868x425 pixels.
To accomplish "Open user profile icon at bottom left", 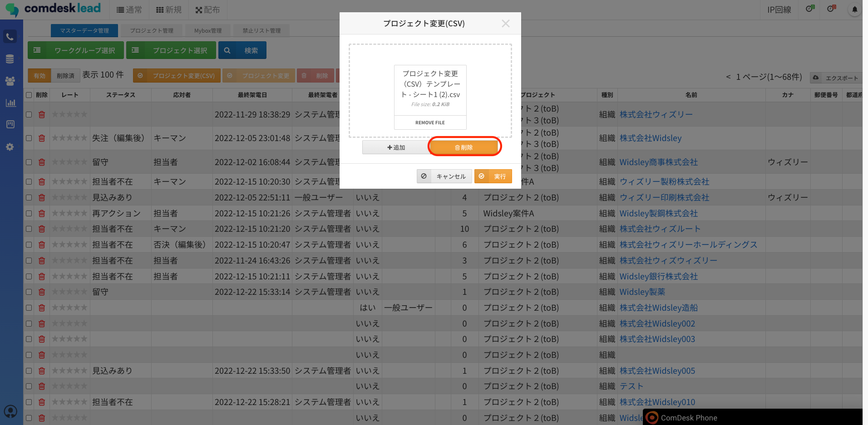I will pos(10,411).
